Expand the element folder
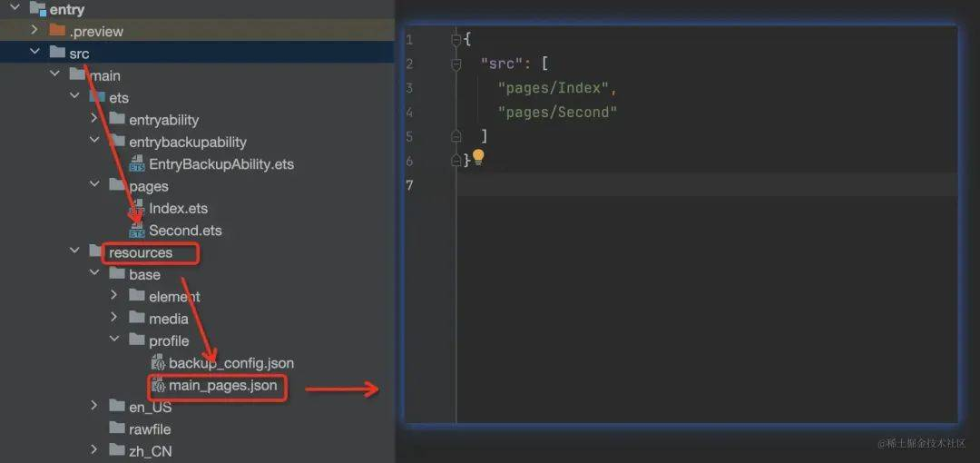 (x=114, y=295)
